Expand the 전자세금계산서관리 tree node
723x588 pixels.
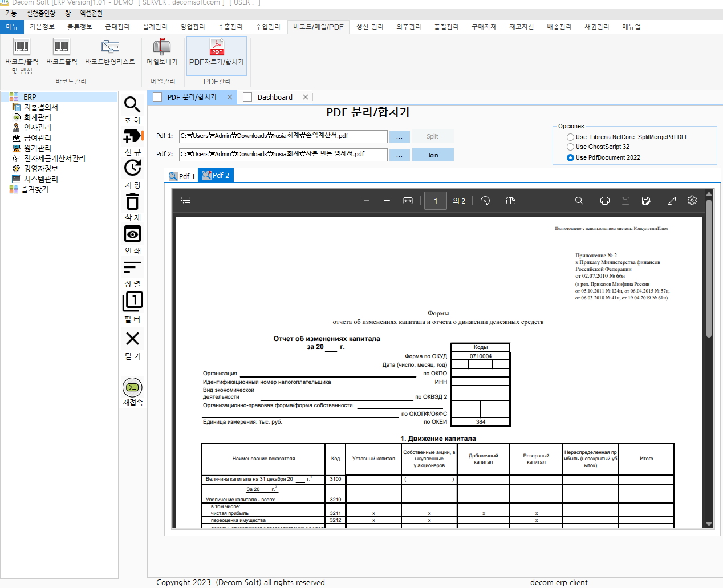54,159
